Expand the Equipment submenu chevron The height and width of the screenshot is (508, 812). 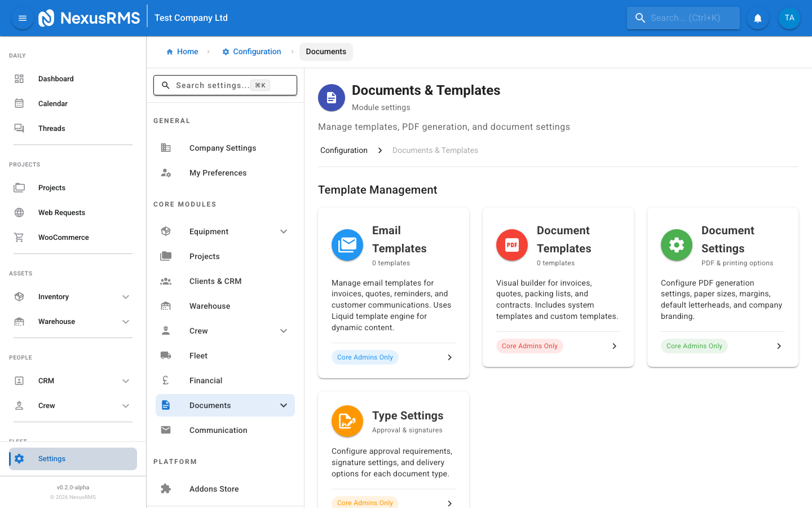pos(283,231)
